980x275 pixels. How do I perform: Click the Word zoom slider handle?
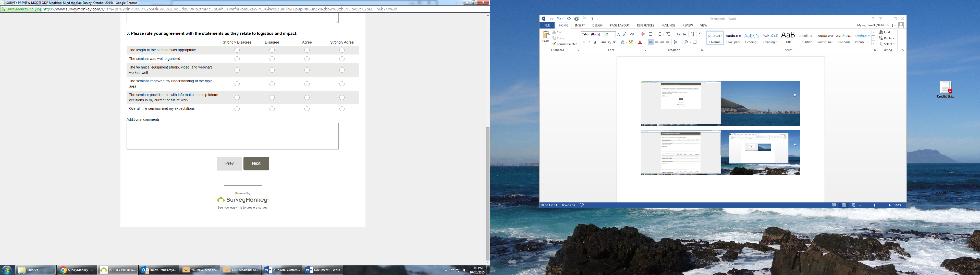875,205
